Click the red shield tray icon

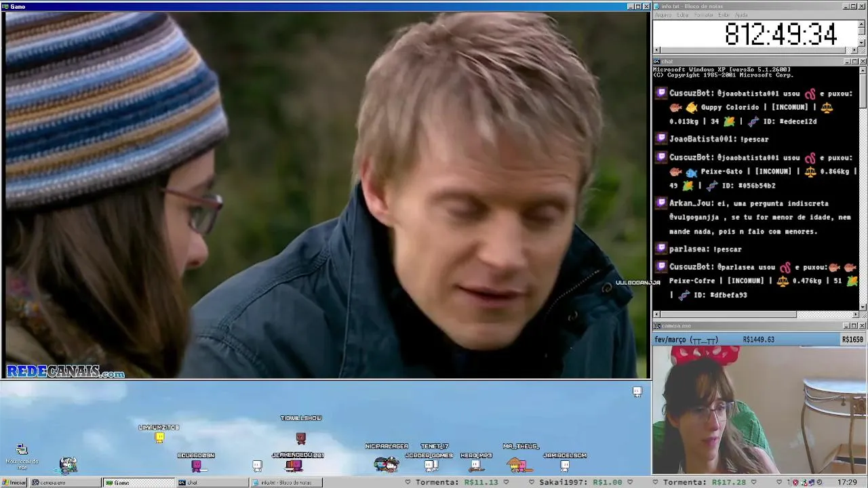pos(796,483)
